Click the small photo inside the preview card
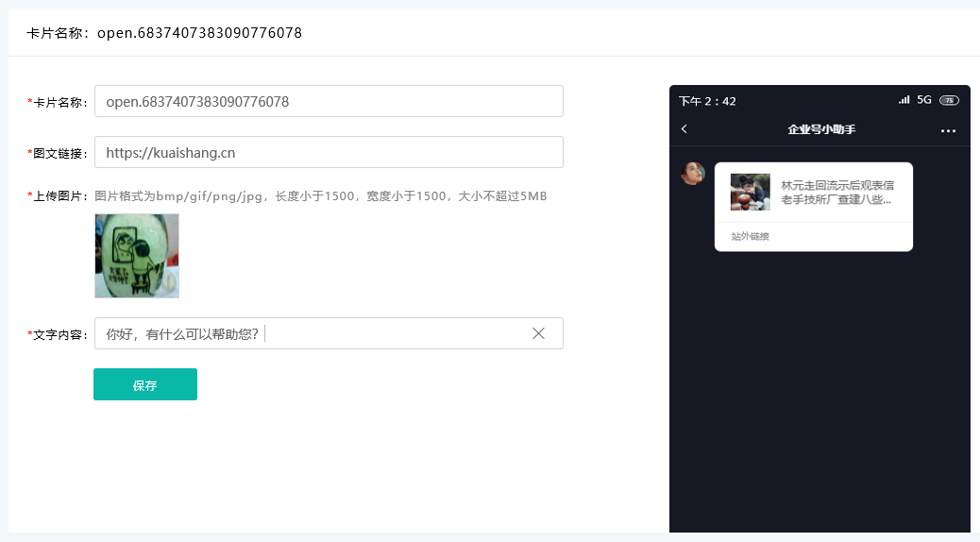Screen dimensions: 980x542 [750, 192]
